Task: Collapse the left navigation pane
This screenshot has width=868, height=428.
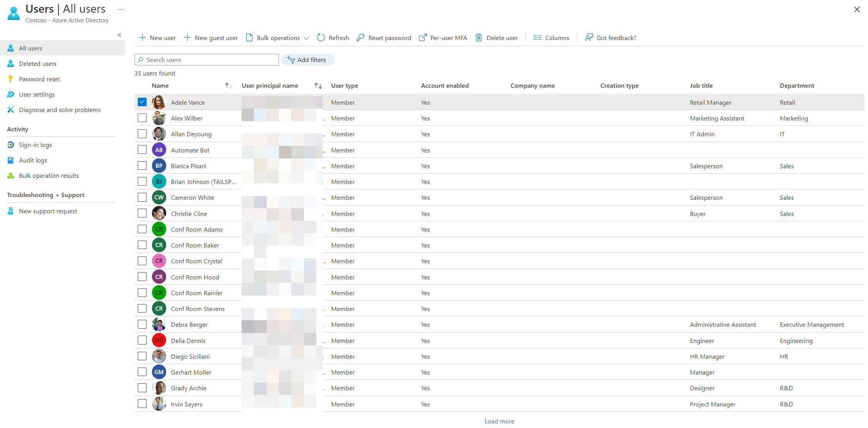Action: (119, 35)
